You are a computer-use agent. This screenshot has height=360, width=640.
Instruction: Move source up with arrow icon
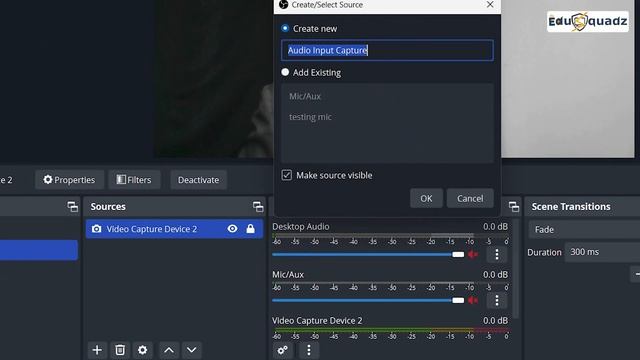169,350
